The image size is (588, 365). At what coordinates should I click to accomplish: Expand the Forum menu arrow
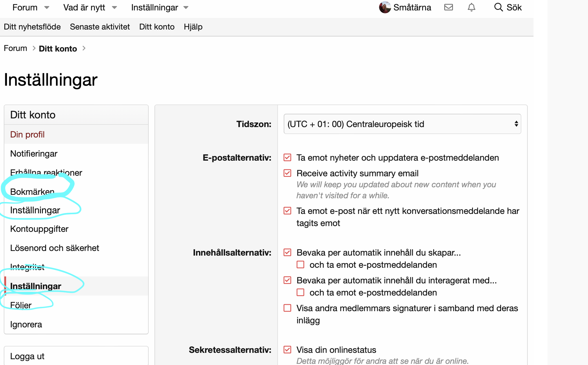[x=47, y=8]
